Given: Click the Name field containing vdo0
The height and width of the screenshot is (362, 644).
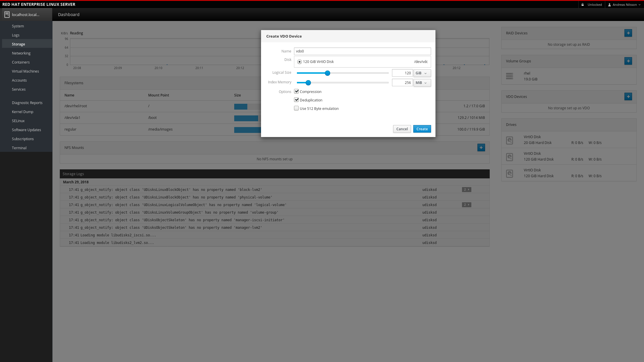Looking at the screenshot, I should (362, 51).
